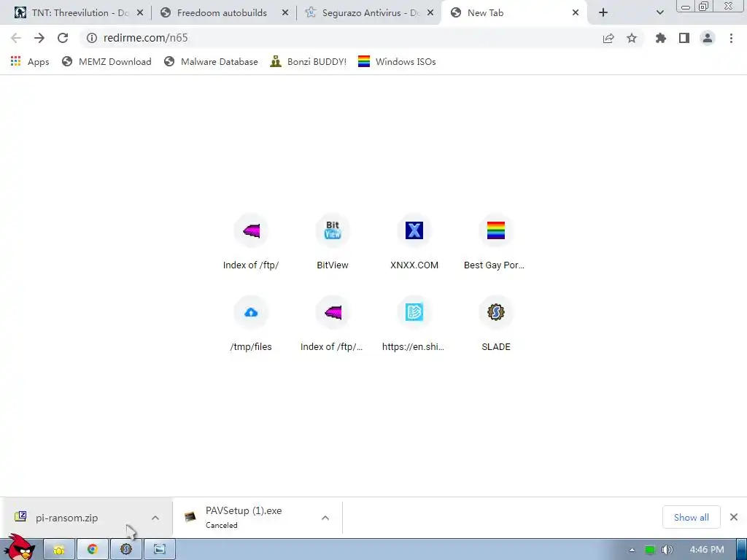The image size is (747, 560).
Task: Open the Malware Database bookmark
Action: pos(211,61)
